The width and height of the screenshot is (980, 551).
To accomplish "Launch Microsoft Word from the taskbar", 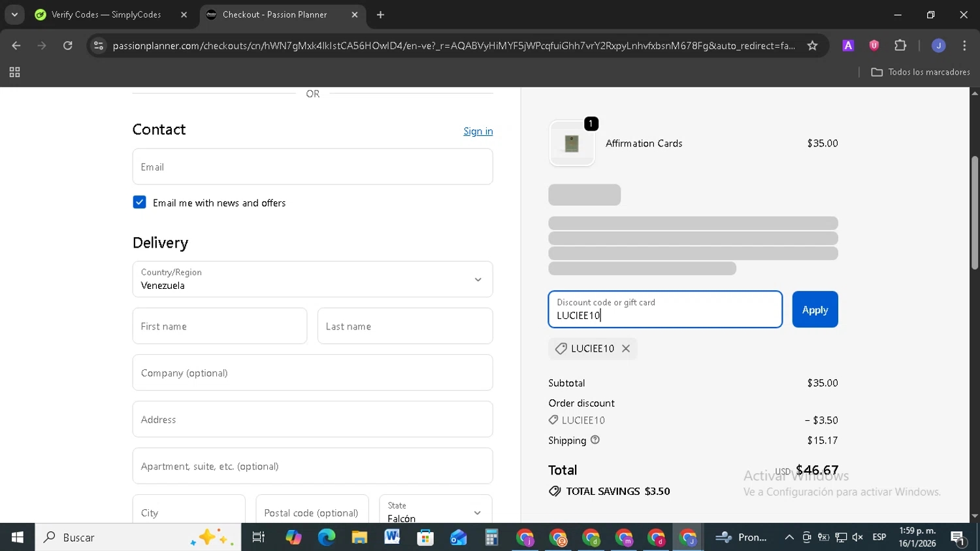I will 392,537.
